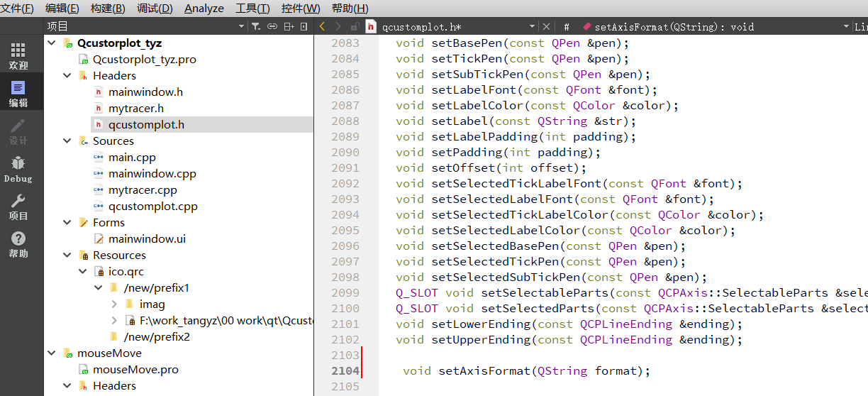
Task: Toggle file writable lock icon
Action: point(354,26)
